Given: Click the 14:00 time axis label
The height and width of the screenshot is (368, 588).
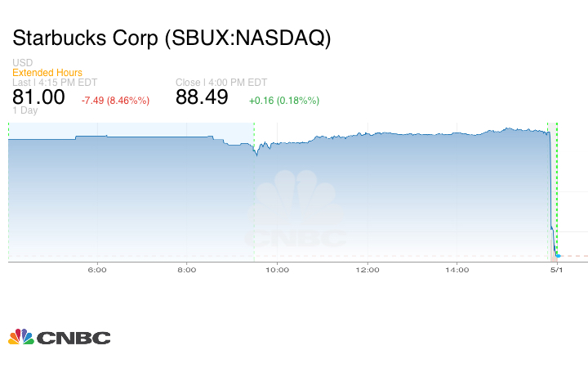Looking at the screenshot, I should tap(457, 270).
